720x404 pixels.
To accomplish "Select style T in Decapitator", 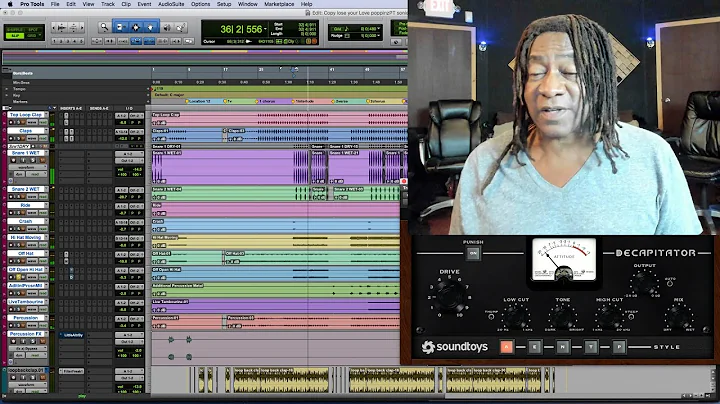I will [591, 347].
